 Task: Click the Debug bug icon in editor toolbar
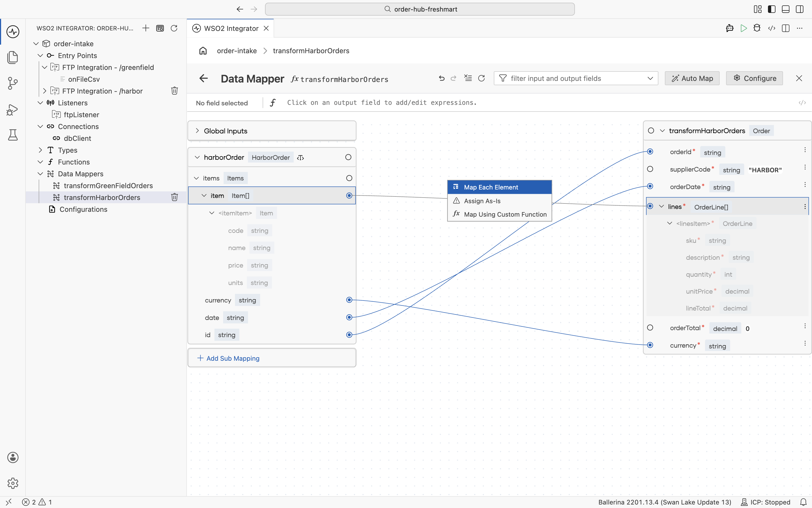(x=757, y=28)
